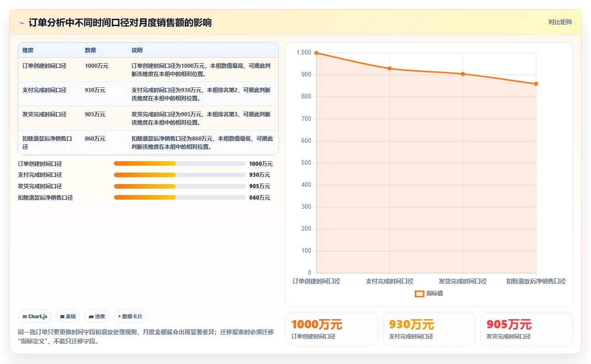
Task: Click the 发货完成时间口径 progress bar
Action: click(180, 186)
